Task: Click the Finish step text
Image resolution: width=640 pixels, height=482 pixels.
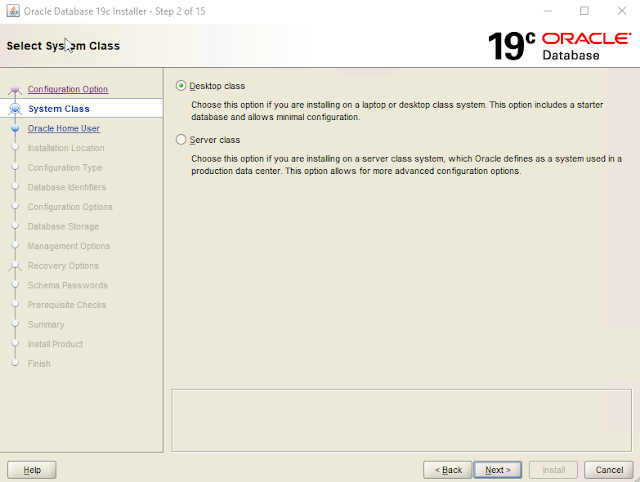Action: tap(39, 364)
